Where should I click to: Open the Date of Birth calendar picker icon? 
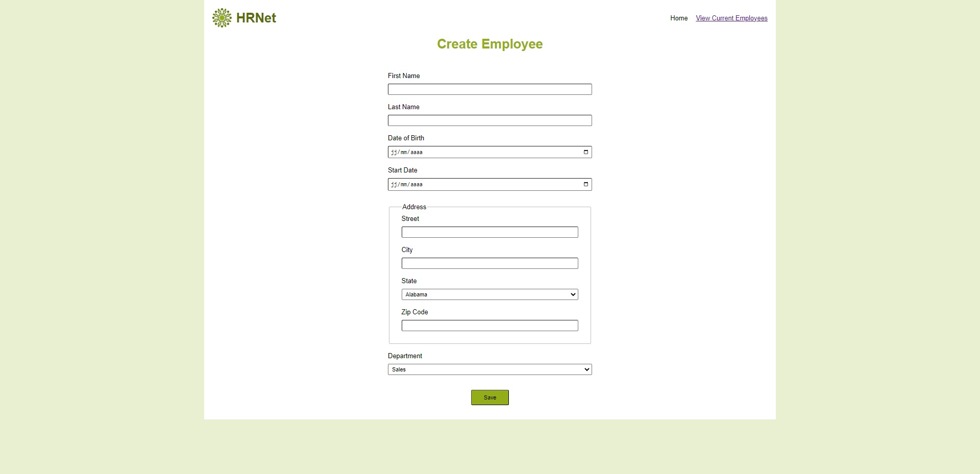pos(586,152)
